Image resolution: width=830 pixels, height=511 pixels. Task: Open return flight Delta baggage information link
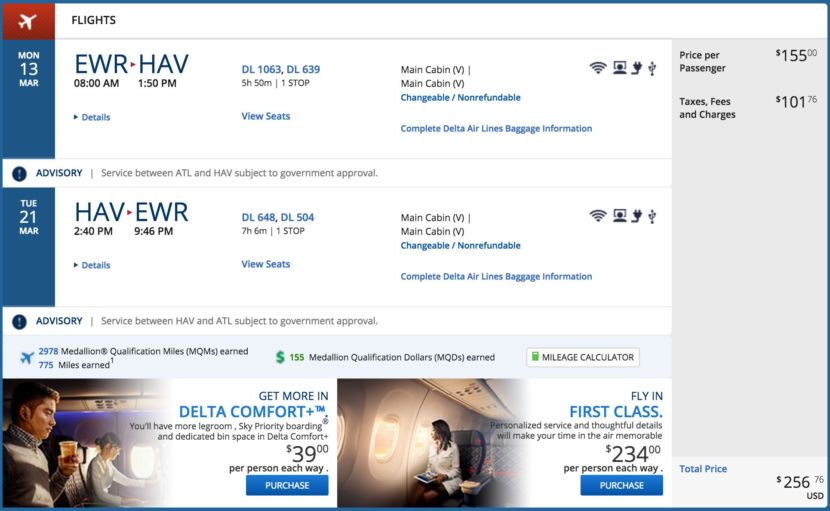tap(496, 277)
